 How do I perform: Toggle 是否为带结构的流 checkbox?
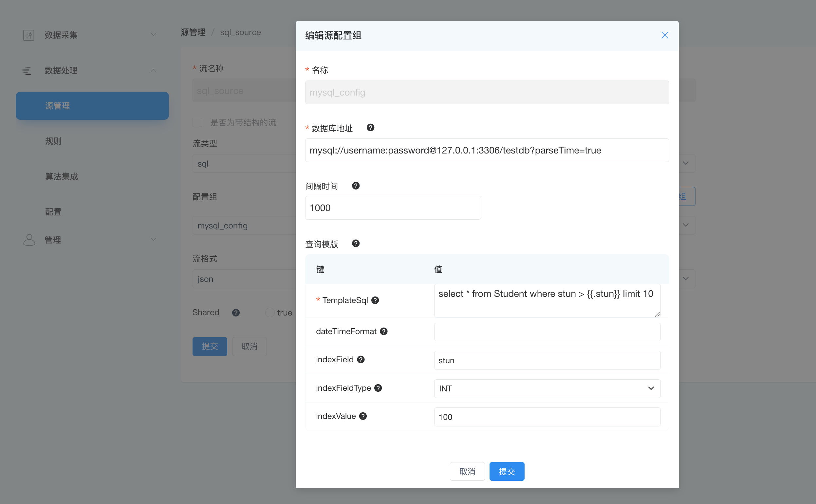click(197, 122)
